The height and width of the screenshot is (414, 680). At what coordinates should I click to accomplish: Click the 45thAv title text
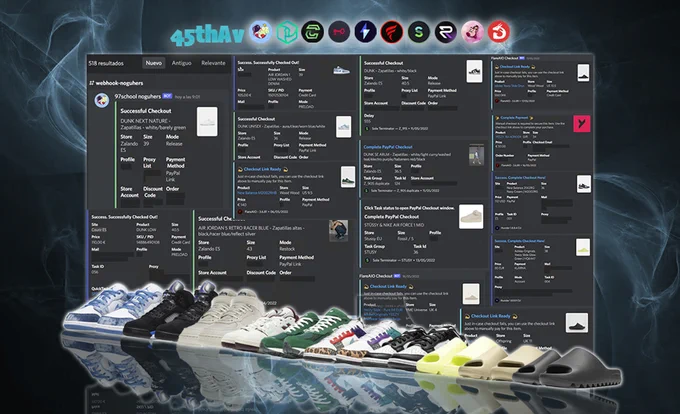tap(207, 35)
